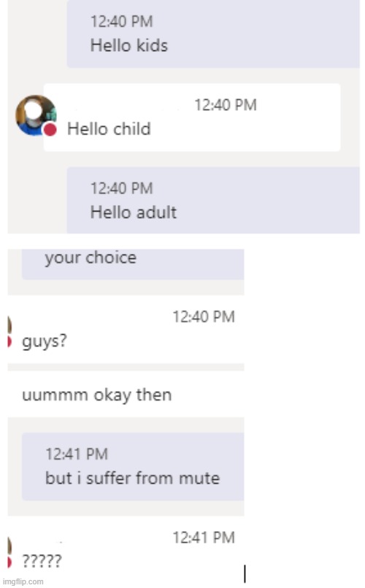
Task: Click the 12:40 PM timestamp above "guys?"
Action: point(204,317)
